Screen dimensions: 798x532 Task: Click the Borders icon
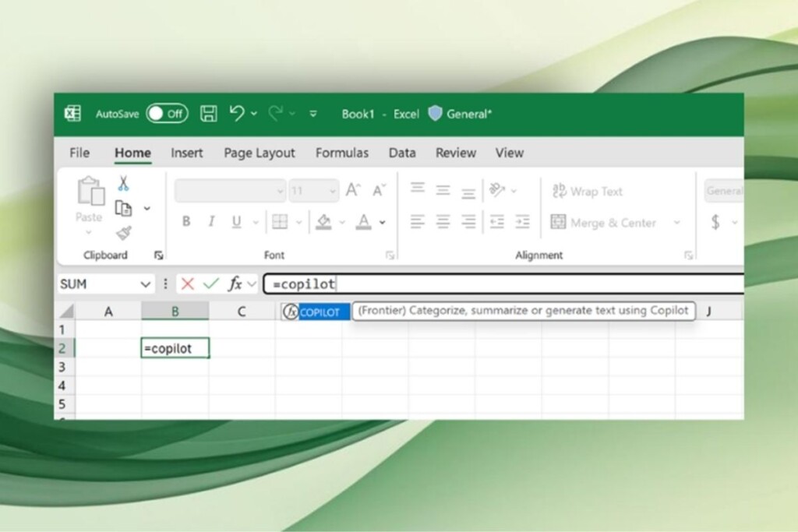point(280,221)
